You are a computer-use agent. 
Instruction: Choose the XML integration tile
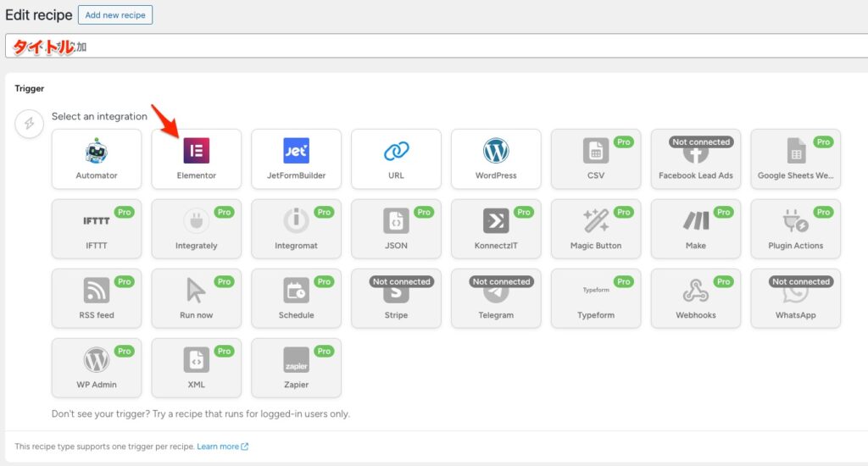pos(197,368)
